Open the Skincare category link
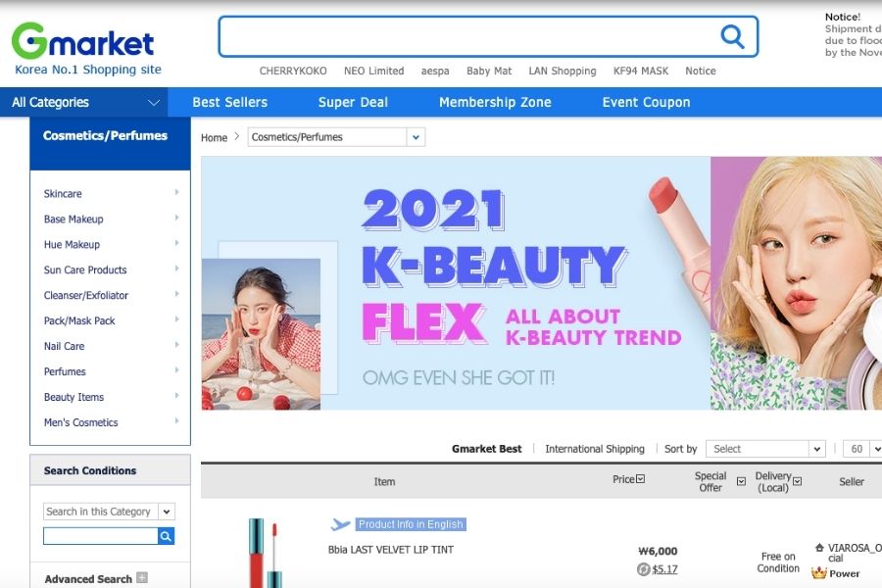 click(62, 193)
